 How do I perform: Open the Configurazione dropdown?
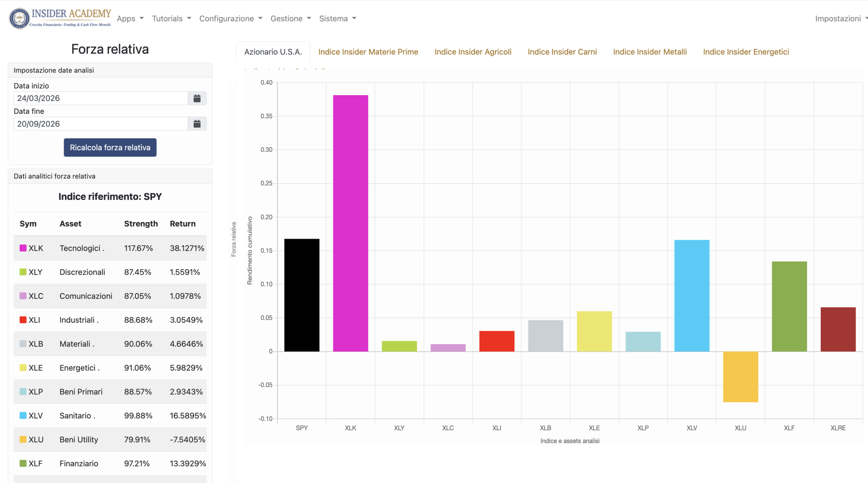coord(231,19)
